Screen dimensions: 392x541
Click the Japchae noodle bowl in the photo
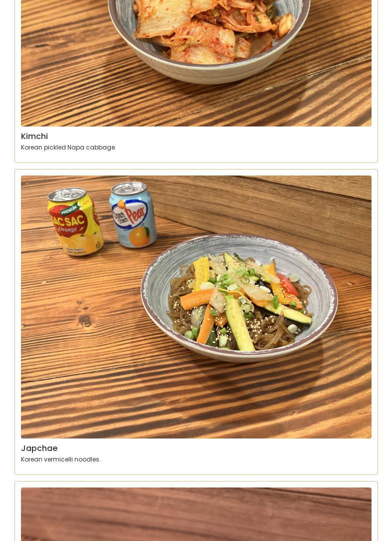pos(239,298)
